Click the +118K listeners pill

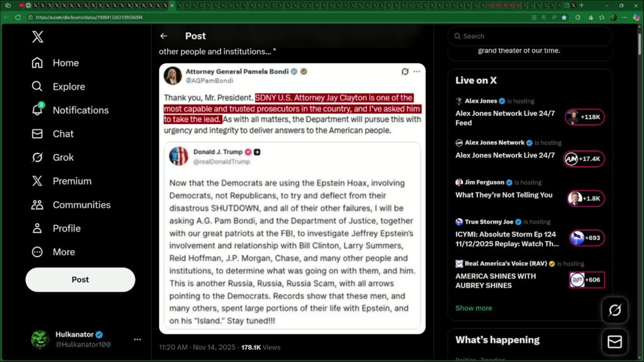[x=584, y=117]
